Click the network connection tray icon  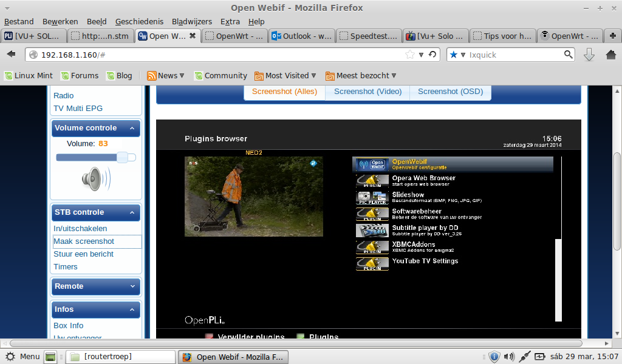(x=525, y=357)
